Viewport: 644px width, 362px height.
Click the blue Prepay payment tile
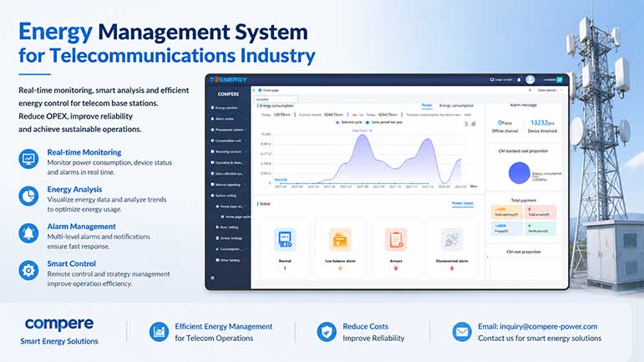tap(506, 228)
